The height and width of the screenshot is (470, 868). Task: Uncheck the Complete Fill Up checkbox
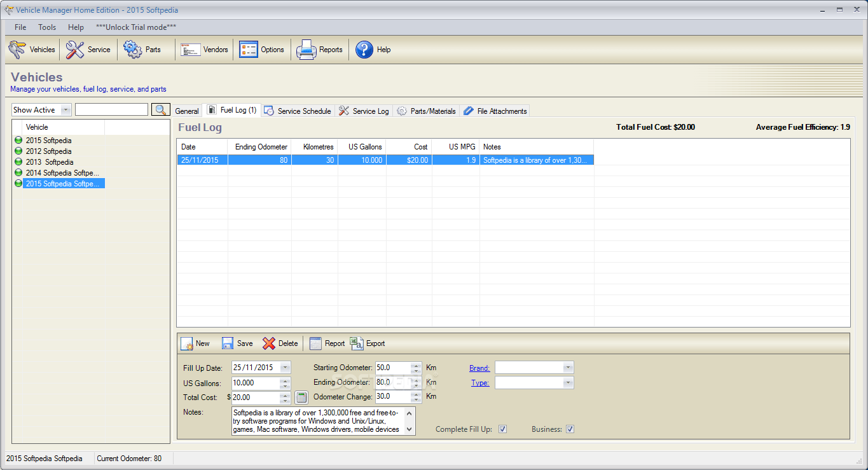pos(502,429)
